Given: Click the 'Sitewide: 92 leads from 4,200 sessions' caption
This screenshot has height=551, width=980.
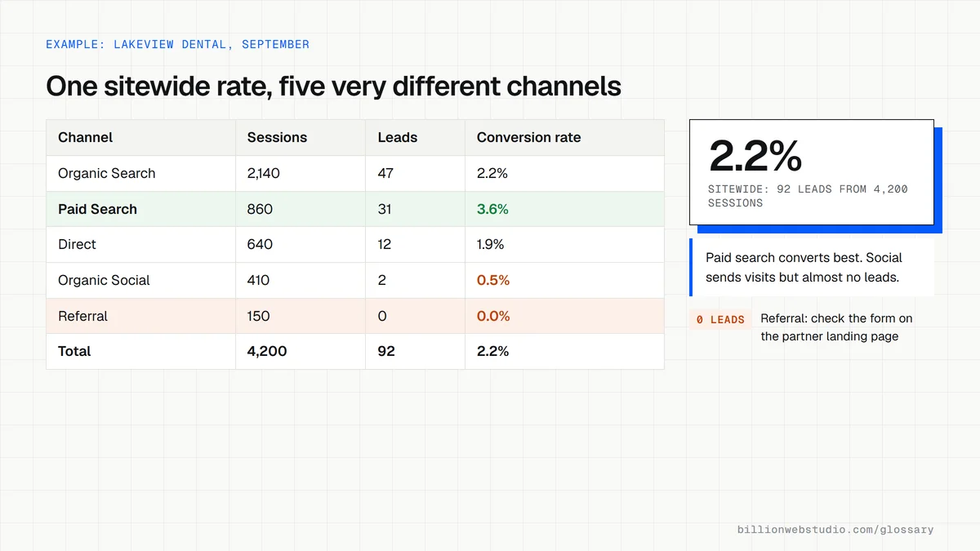Looking at the screenshot, I should click(808, 196).
